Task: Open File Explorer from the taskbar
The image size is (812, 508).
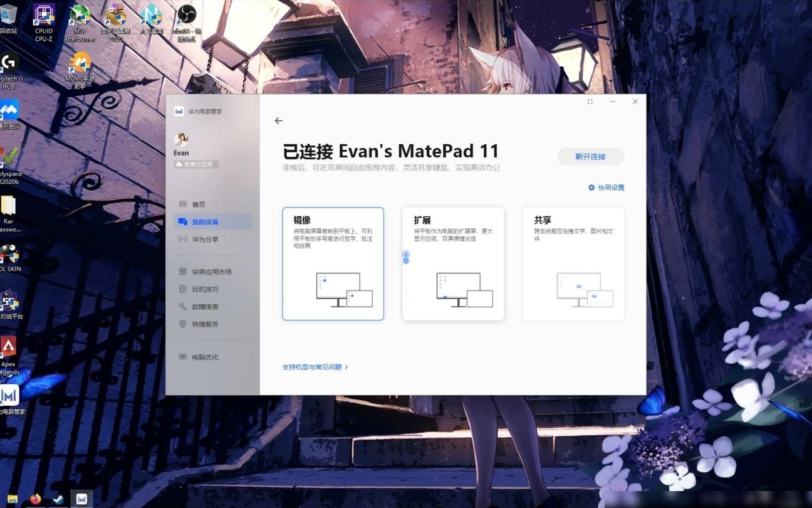Action: point(12,499)
